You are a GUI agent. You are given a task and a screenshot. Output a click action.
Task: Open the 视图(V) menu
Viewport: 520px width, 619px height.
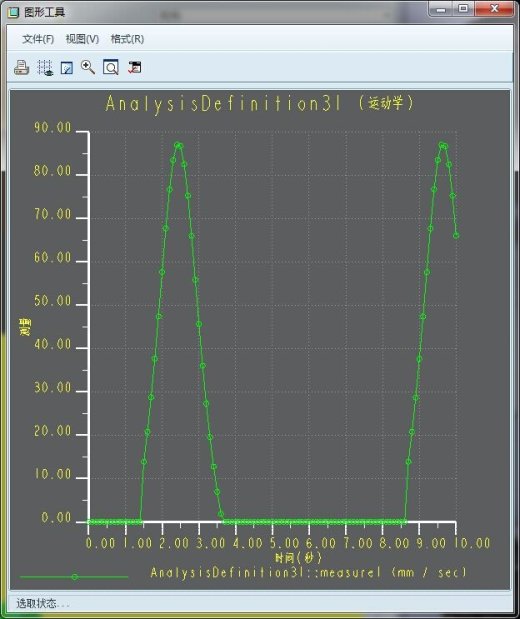click(82, 39)
